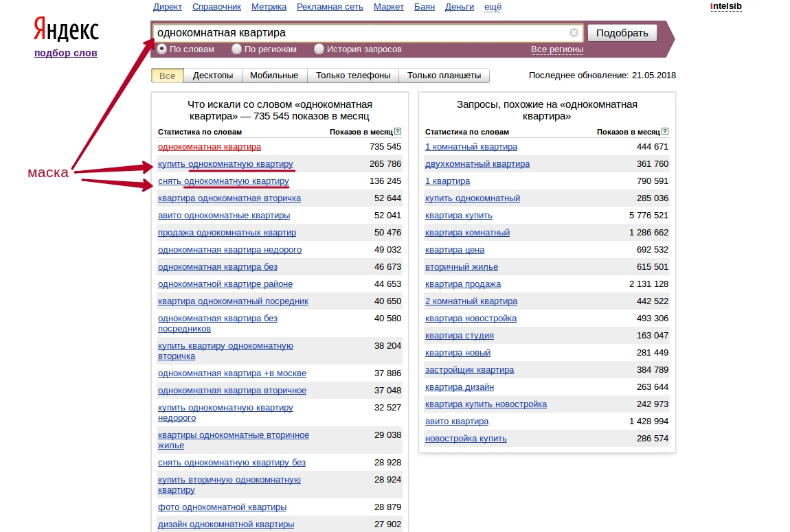Click the help icon in the left table header
Image resolution: width=790 pixels, height=532 pixels.
coord(398,131)
